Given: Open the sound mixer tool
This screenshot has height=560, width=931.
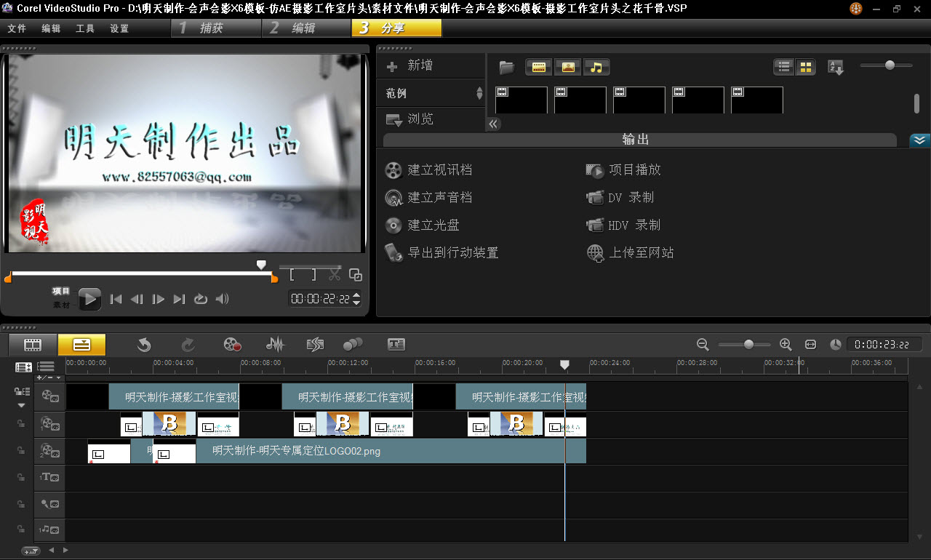Looking at the screenshot, I should pos(274,345).
